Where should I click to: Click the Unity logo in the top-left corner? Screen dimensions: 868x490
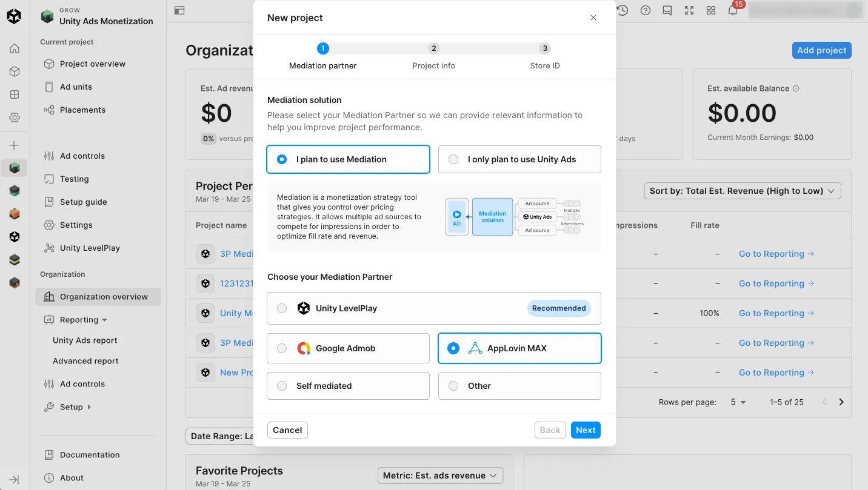point(14,16)
